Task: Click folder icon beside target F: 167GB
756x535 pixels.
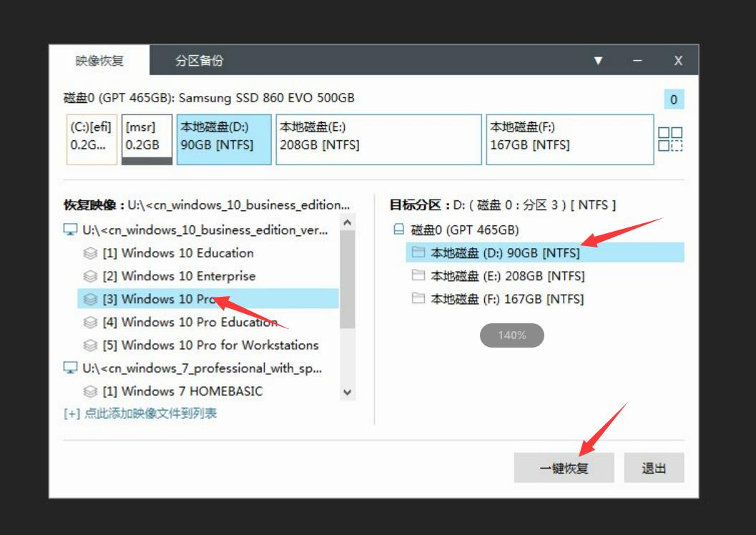Action: tap(418, 298)
